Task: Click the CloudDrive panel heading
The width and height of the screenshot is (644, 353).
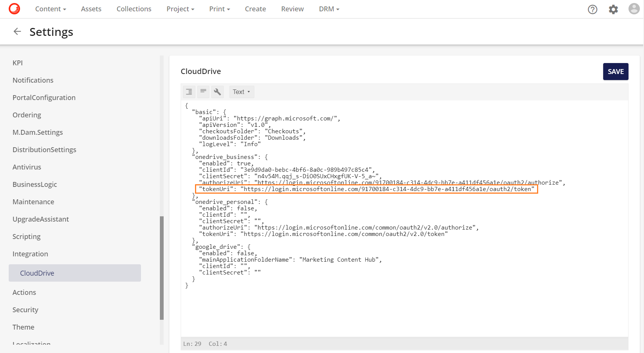Action: tap(201, 71)
